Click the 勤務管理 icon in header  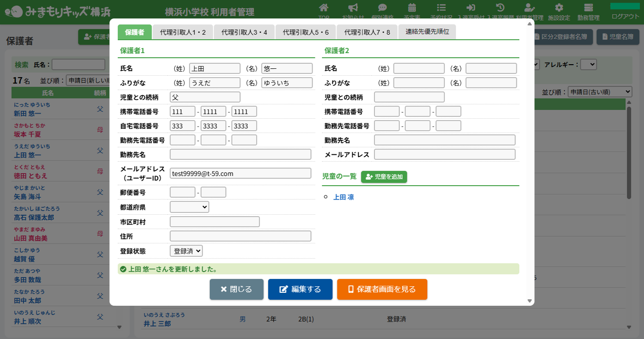coord(588,8)
